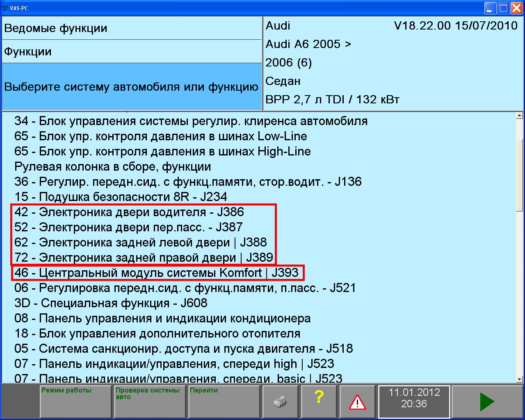This screenshot has height=420, width=525.
Task: Select 18 - Блок управления дополнительного отопителя
Action: coord(157,333)
